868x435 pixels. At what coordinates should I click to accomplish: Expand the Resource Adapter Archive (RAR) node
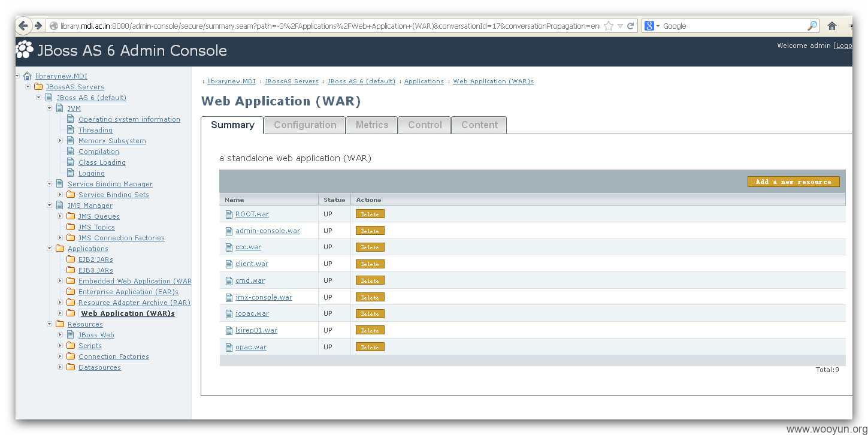[x=61, y=303]
